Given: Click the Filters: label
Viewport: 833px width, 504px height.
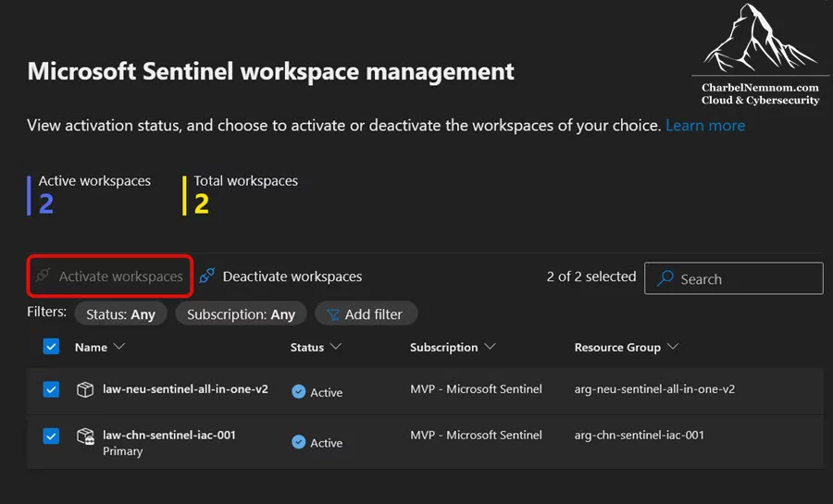Looking at the screenshot, I should coord(47,312).
